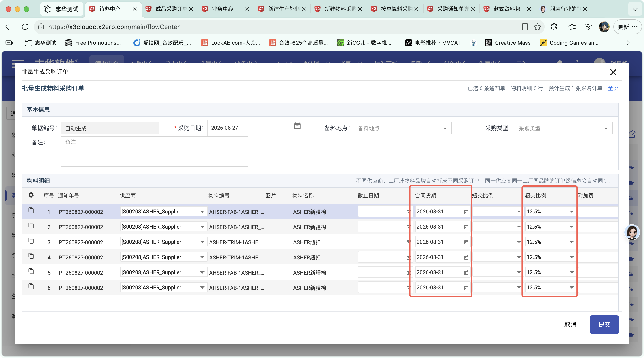The height and width of the screenshot is (358, 644).
Task: Open 短交比例 dropdown in row 3
Action: (519, 242)
